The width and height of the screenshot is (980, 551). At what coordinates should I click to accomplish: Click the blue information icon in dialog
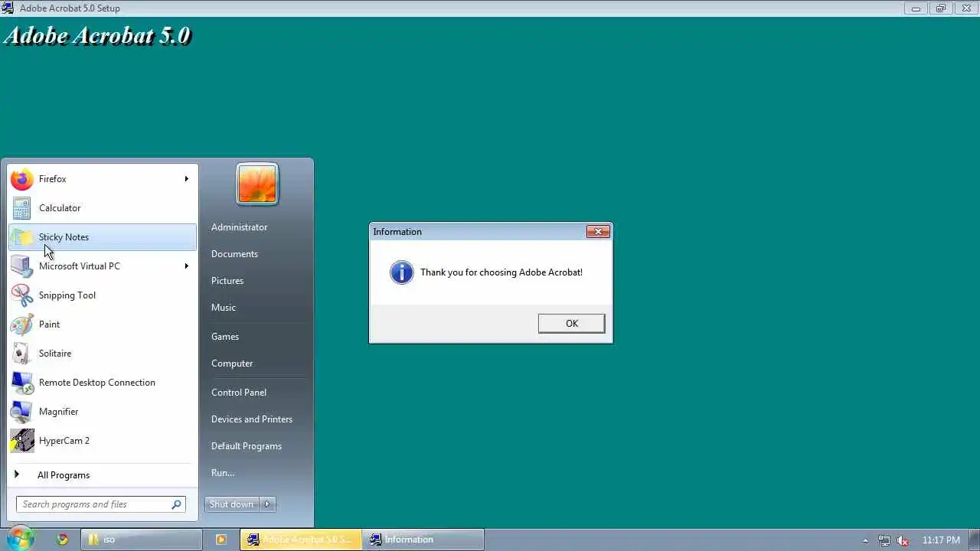(x=401, y=272)
